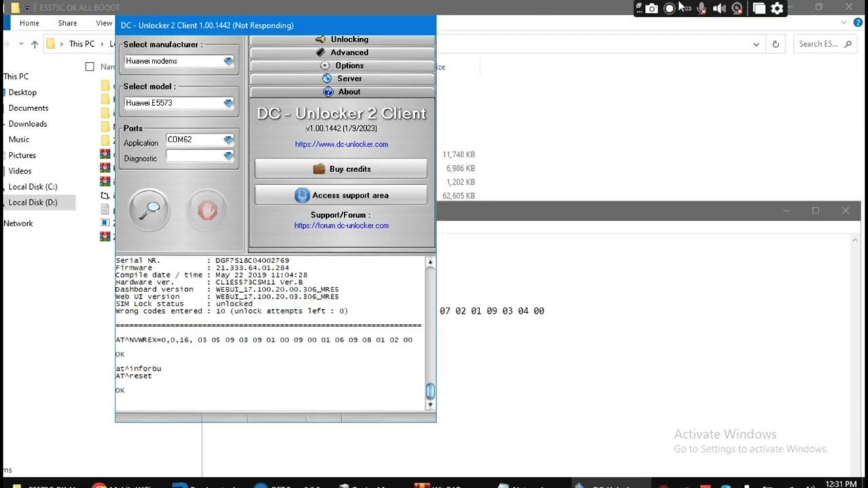Open the Advanced tab
868x488 pixels.
(342, 52)
